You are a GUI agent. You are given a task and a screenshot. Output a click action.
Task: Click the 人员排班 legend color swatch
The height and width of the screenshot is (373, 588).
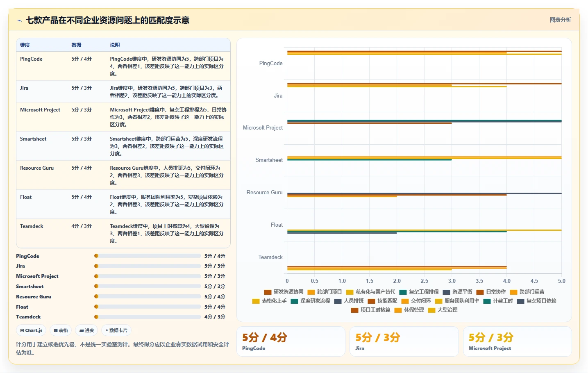[x=338, y=301]
